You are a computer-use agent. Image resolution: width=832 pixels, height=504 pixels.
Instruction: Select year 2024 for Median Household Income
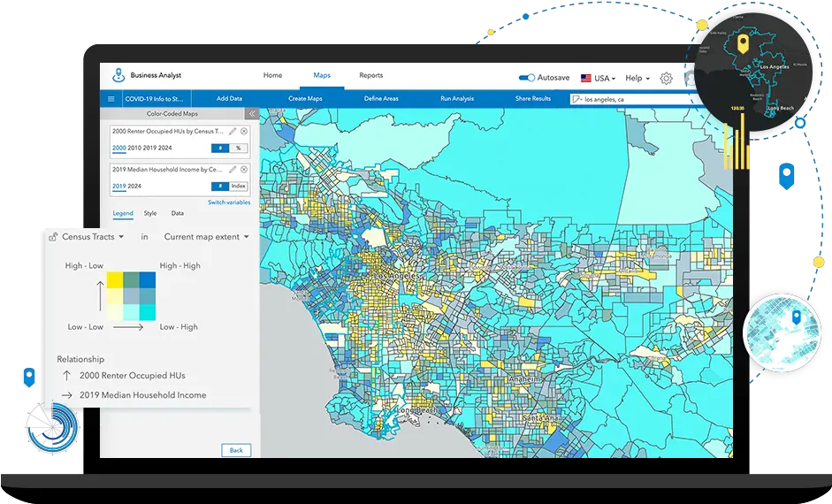pos(134,187)
